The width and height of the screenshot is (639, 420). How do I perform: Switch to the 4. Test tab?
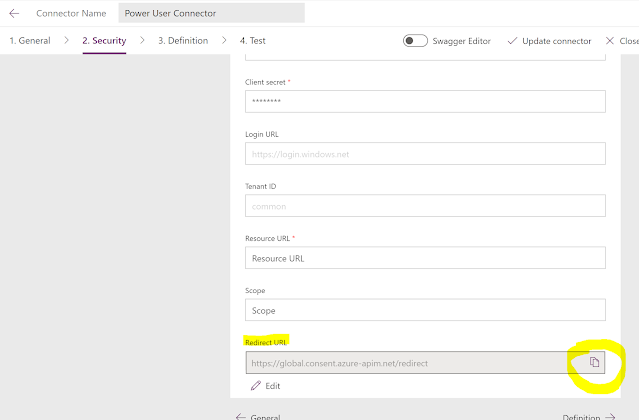(253, 41)
